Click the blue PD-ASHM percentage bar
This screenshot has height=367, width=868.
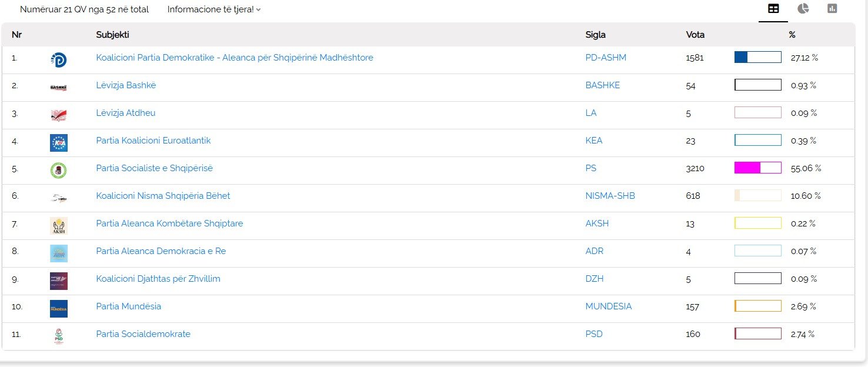click(x=757, y=58)
